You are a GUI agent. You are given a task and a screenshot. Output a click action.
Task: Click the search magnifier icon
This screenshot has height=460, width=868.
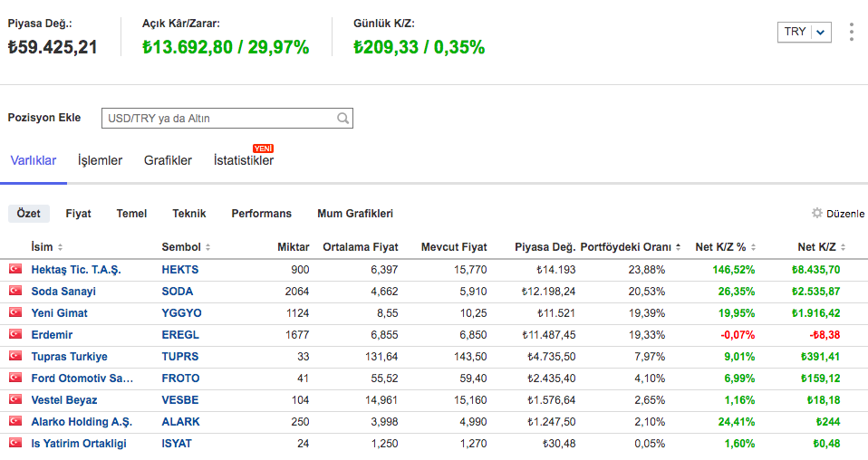pyautogui.click(x=342, y=119)
